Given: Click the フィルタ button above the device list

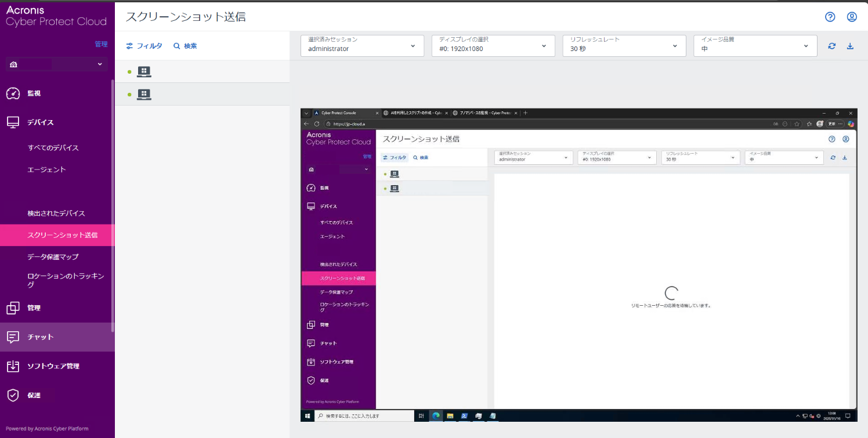Looking at the screenshot, I should [x=144, y=46].
